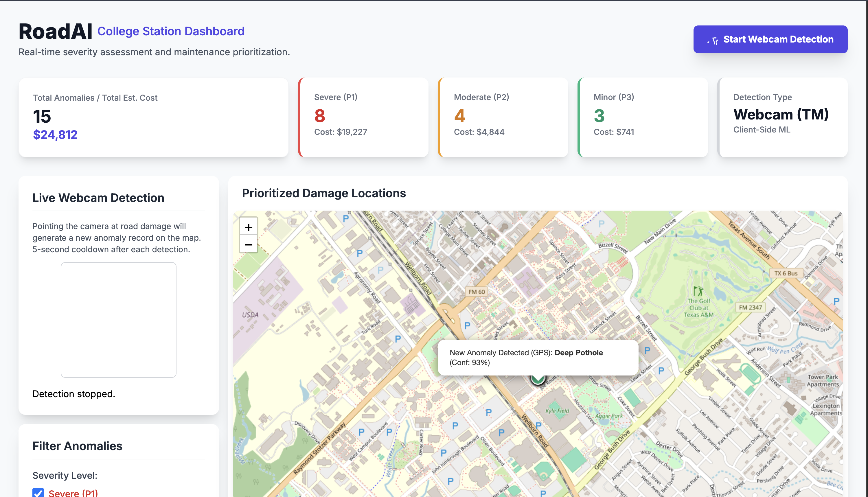
Task: Click the Total Anomalies cost card
Action: click(x=154, y=117)
